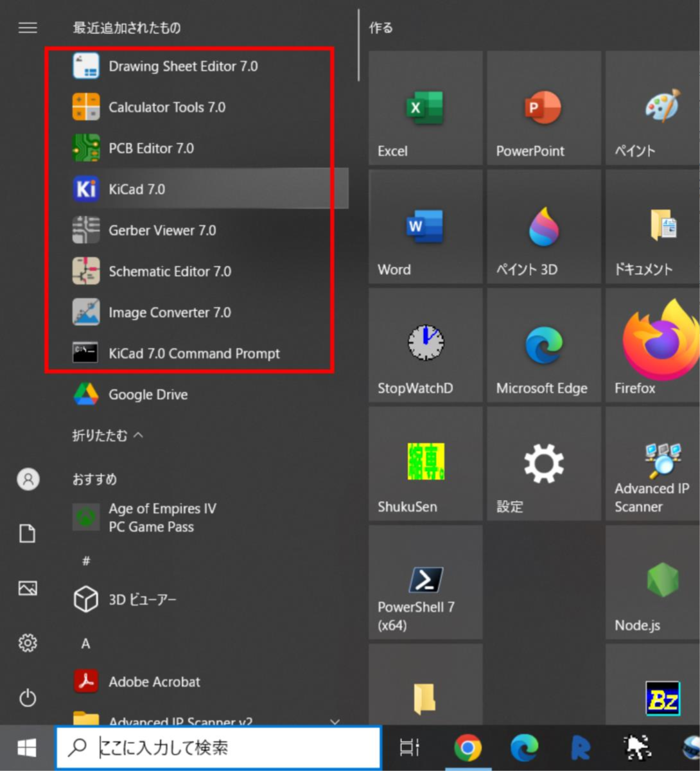
Task: Open the ペイント tile
Action: click(652, 108)
